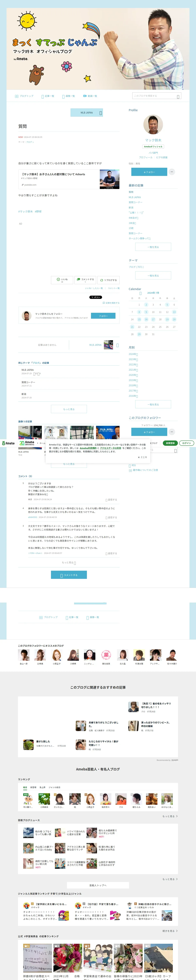196x980 pixels.
Task: Click the arrow beside the MLB JAPAN pager thumbnail
Action: click(117, 345)
